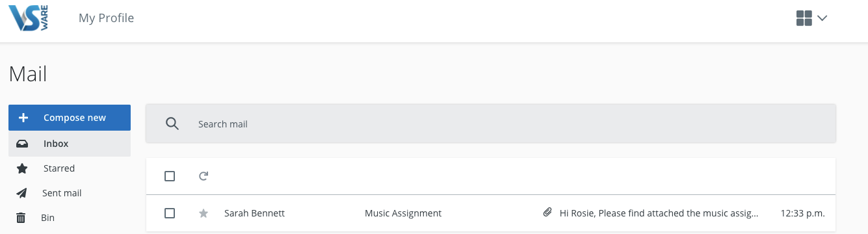Screen dimensions: 868x234
Task: Click into the Search mail field
Action: click(x=491, y=123)
